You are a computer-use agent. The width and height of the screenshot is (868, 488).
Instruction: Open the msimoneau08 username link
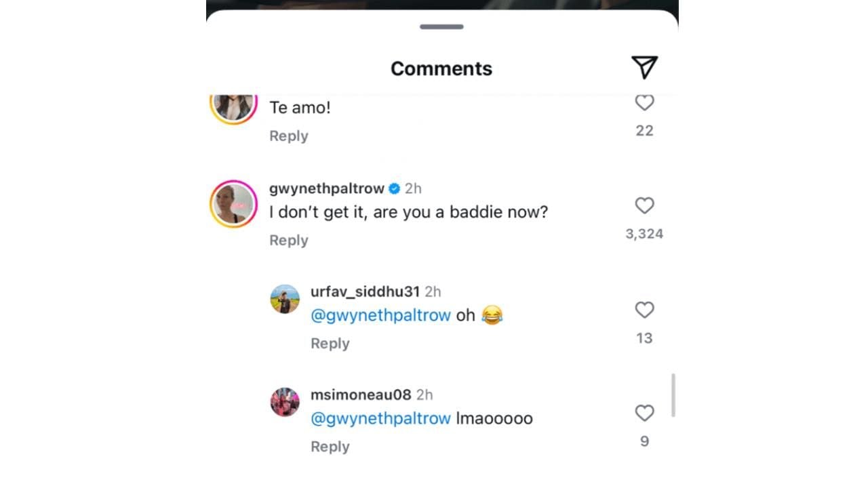[361, 394]
